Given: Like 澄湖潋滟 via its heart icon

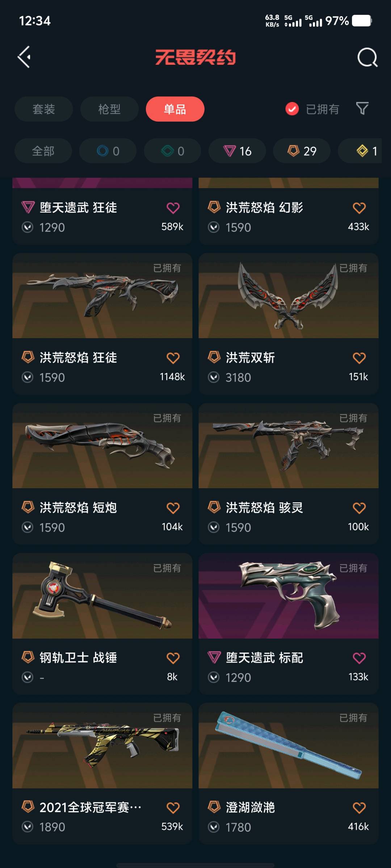Looking at the screenshot, I should point(359,808).
